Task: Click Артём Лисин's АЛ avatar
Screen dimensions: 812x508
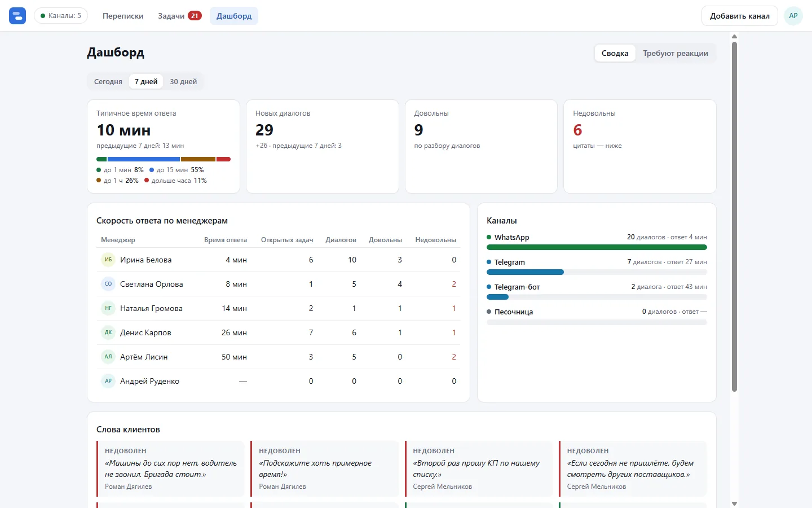Action: click(x=108, y=357)
